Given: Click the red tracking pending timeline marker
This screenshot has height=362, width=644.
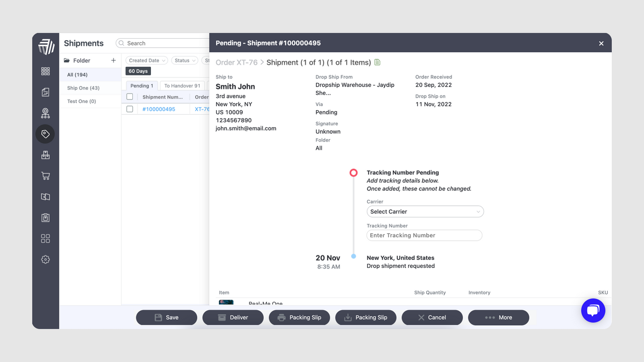Looking at the screenshot, I should point(354,172).
